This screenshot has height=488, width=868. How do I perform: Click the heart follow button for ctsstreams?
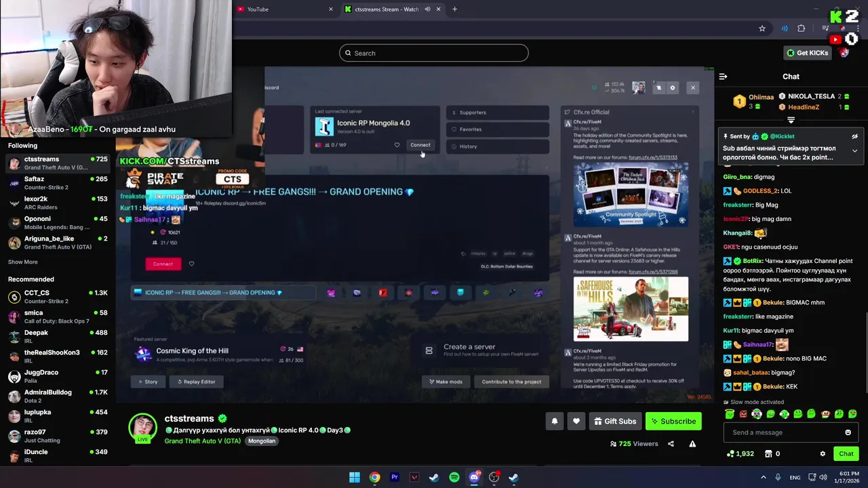pyautogui.click(x=576, y=422)
